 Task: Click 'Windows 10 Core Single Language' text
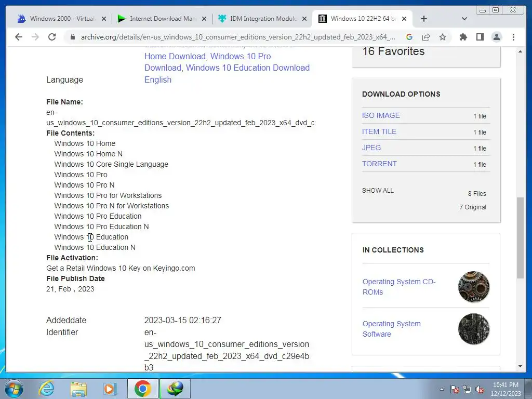point(111,164)
